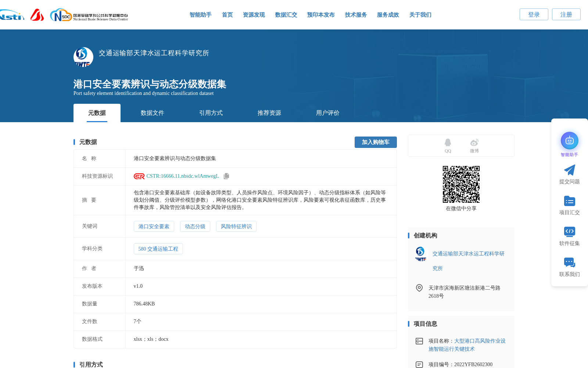Copy the CSTR identifier with the copy icon
This screenshot has height=368, width=588.
pos(226,176)
